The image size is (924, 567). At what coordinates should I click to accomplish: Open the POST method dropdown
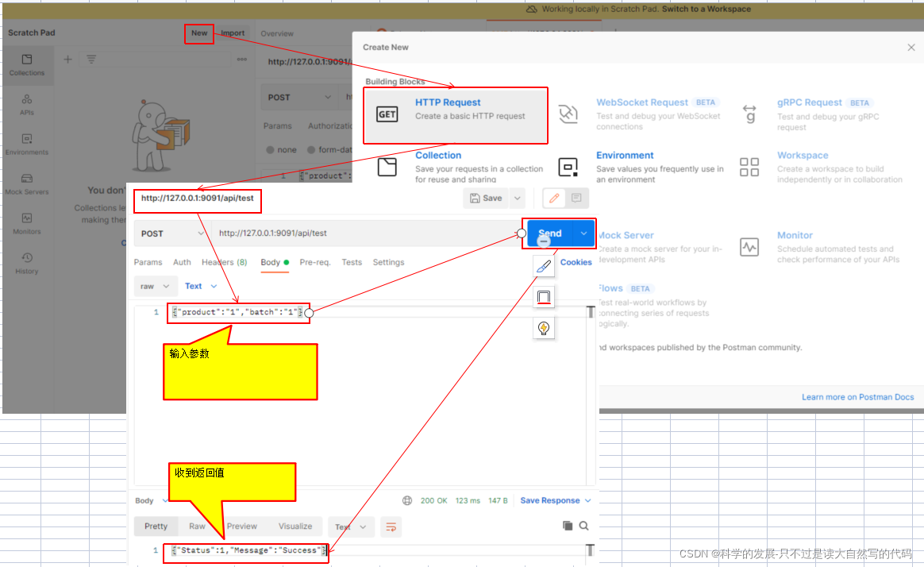click(171, 233)
